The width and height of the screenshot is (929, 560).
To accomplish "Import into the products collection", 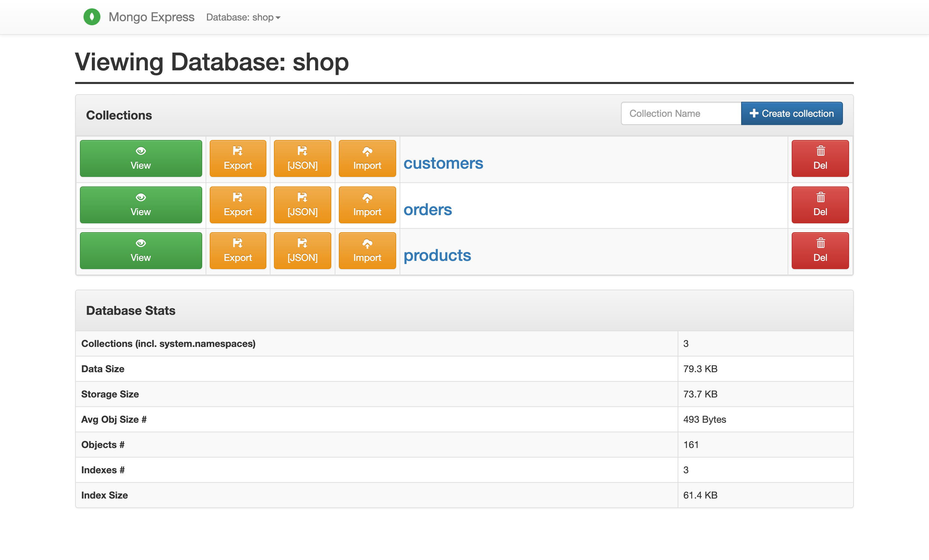I will tap(367, 251).
